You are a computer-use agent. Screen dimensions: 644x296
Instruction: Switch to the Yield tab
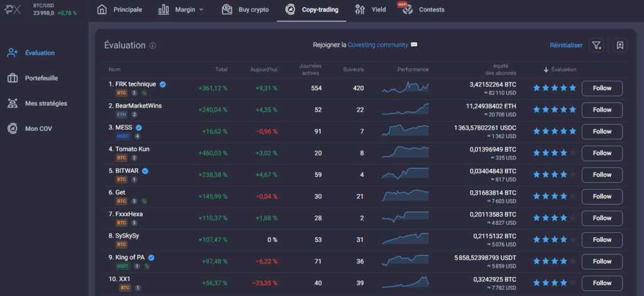point(370,10)
